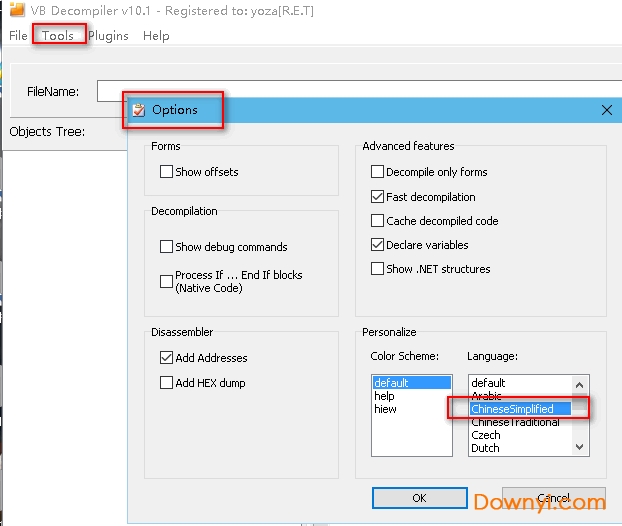
Task: Select Czech language option
Action: [x=487, y=435]
